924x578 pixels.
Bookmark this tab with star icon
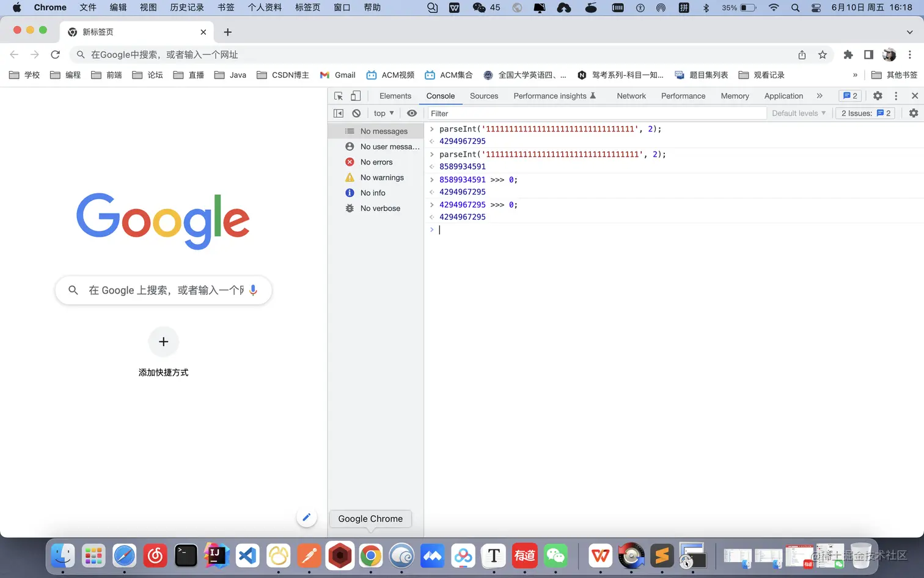point(823,54)
